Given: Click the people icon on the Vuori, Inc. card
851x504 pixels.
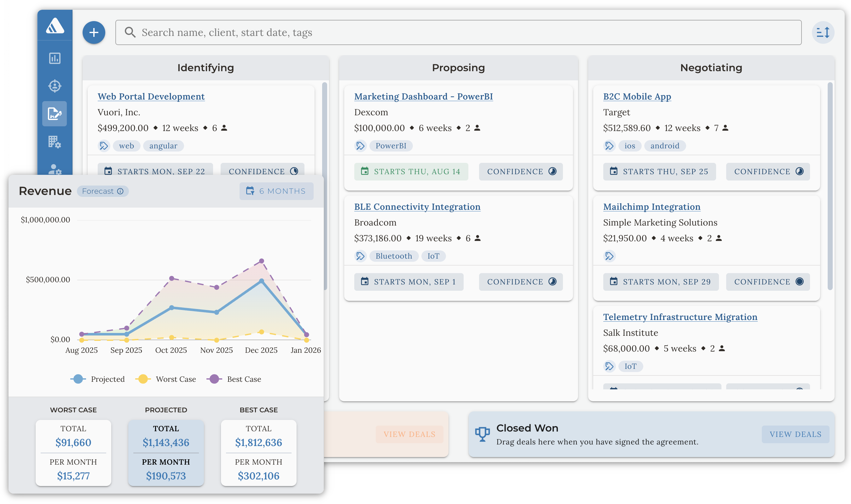Looking at the screenshot, I should pos(224,128).
